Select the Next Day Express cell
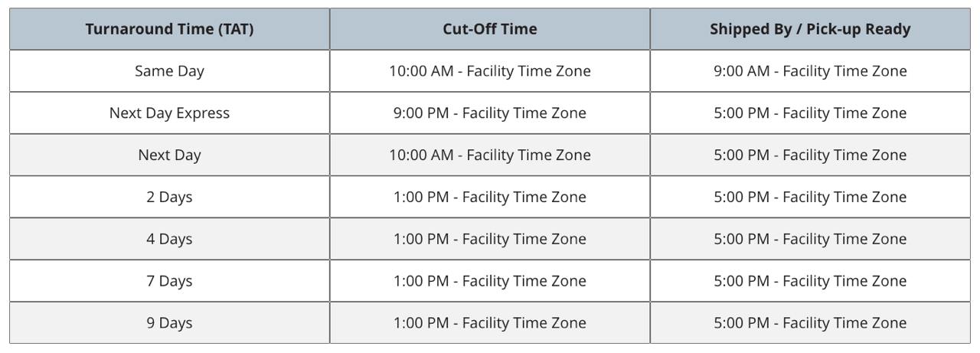This screenshot has height=353, width=980. point(169,113)
